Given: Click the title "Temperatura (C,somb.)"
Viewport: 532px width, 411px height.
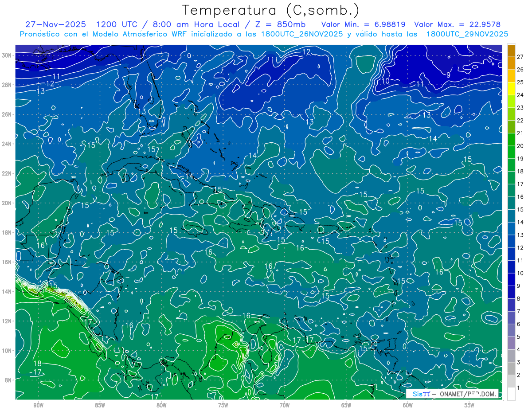Looking at the screenshot, I should 270,10.
